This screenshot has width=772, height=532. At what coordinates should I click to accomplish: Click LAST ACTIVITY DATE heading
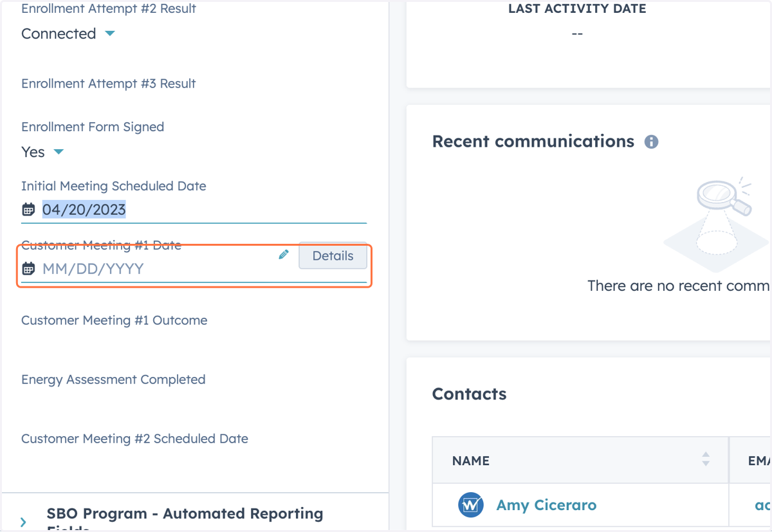coord(577,9)
